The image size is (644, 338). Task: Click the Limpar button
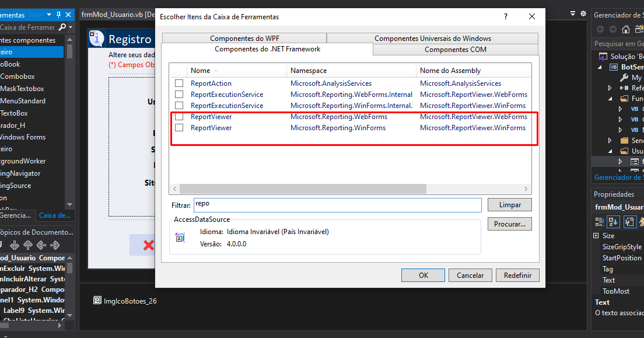click(x=510, y=205)
